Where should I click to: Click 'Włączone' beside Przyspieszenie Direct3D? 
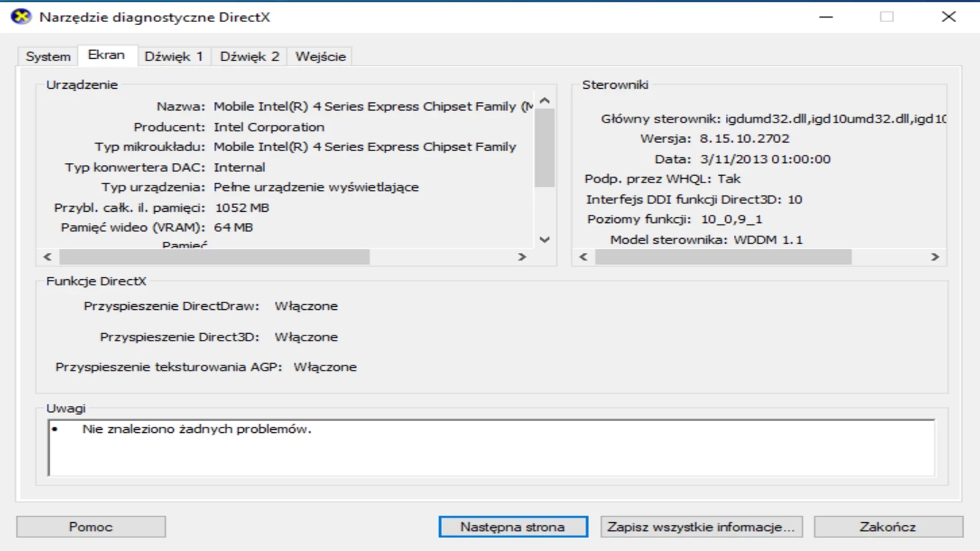306,337
